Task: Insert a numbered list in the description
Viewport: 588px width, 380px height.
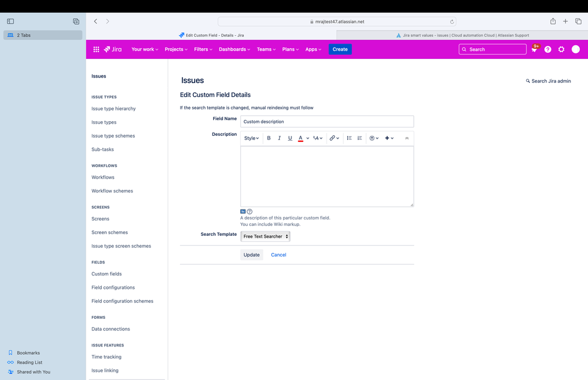Action: pos(360,138)
